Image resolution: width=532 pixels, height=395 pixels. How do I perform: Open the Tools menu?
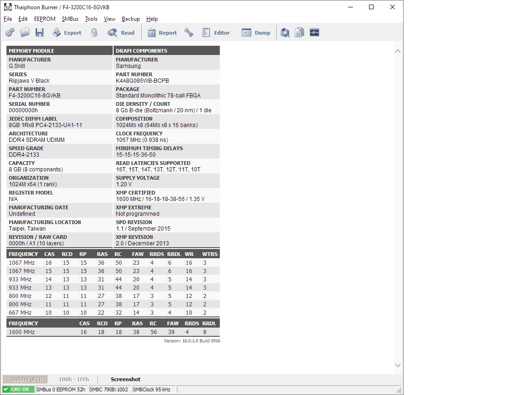click(x=91, y=19)
